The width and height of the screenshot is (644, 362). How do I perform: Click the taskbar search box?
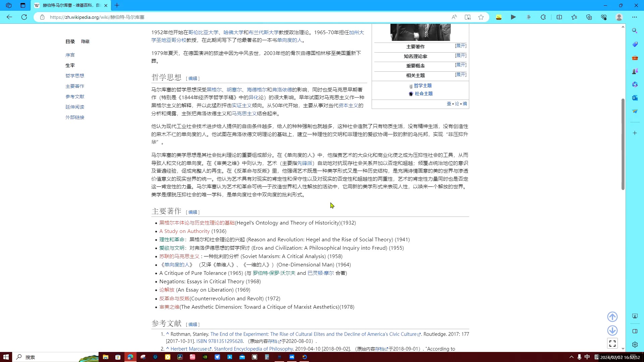click(55, 357)
